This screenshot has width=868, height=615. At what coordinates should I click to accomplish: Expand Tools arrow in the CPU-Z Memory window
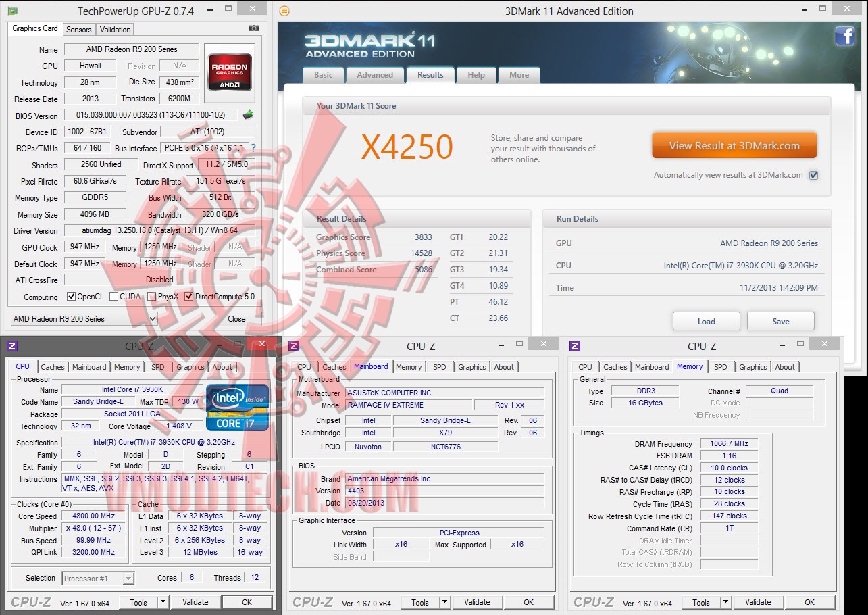click(x=726, y=602)
